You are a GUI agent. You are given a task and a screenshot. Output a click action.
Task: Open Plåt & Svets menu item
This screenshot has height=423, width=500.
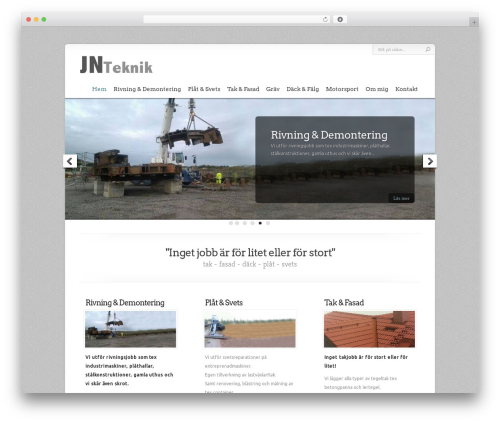click(x=204, y=89)
